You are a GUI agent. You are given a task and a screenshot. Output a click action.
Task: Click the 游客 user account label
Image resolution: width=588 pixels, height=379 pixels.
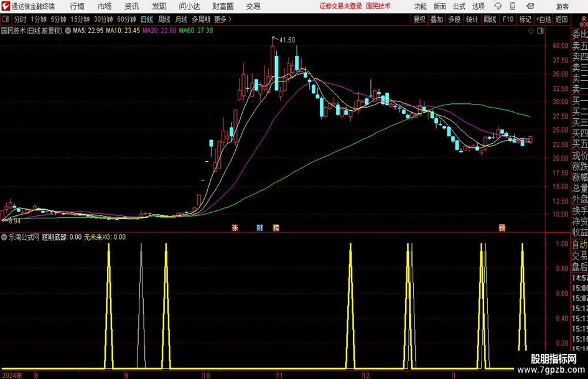point(562,6)
